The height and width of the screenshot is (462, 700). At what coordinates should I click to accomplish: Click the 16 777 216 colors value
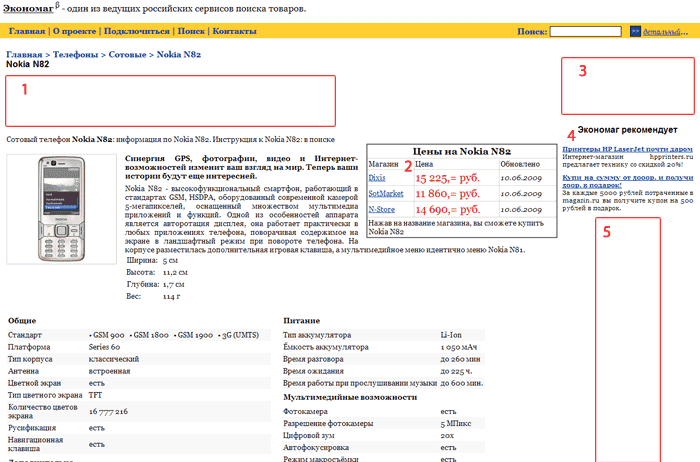click(x=108, y=411)
